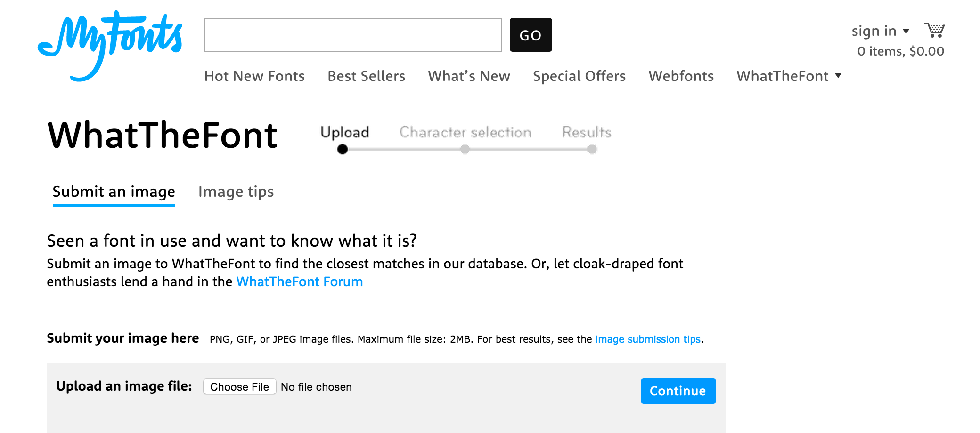Click the Character selection step label
This screenshot has width=980, height=433.
click(x=465, y=132)
